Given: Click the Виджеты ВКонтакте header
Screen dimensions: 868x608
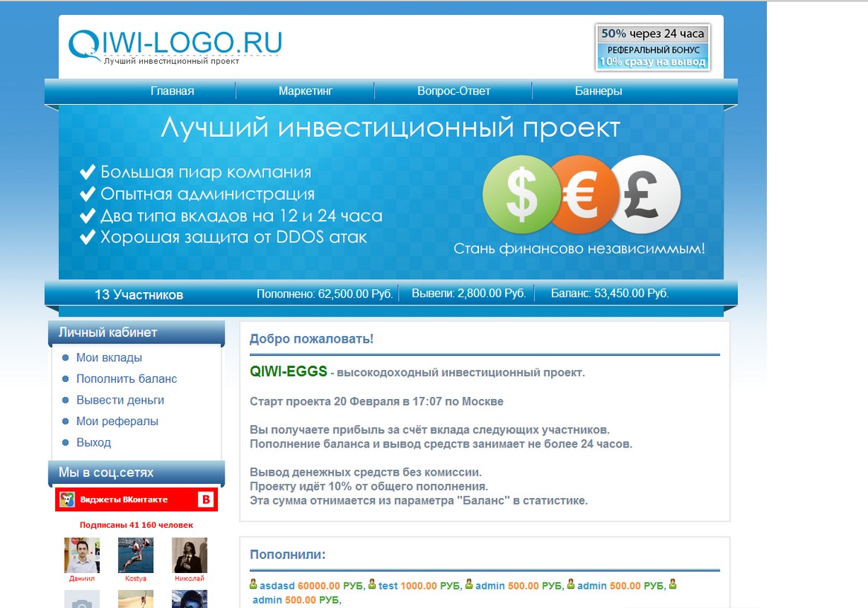Looking at the screenshot, I should (136, 499).
